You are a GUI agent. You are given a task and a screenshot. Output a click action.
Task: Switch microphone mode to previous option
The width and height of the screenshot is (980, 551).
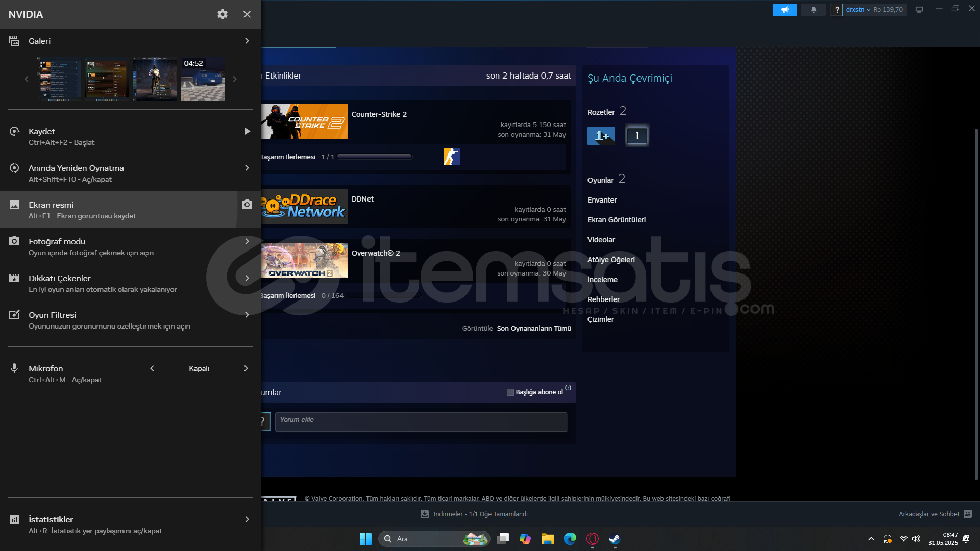pos(152,368)
